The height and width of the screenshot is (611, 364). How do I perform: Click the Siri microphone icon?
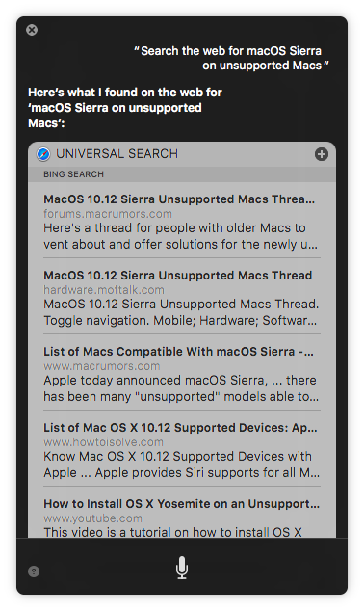[182, 568]
